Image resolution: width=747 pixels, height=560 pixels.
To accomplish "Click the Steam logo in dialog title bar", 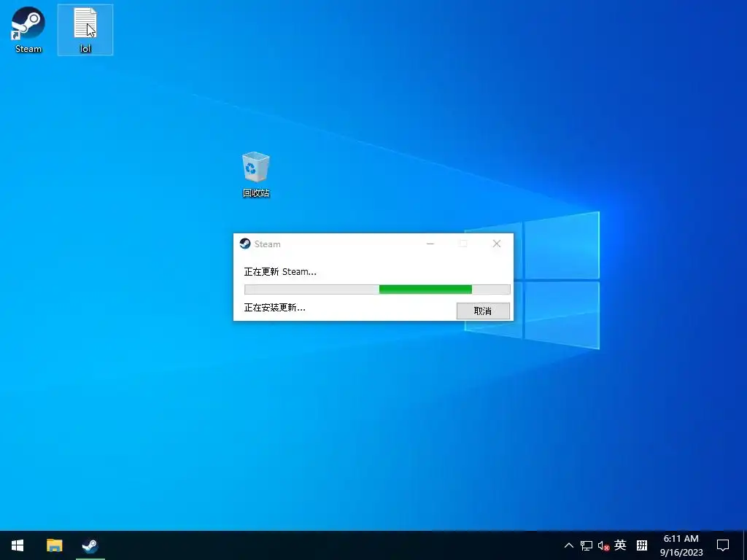I will (x=245, y=244).
